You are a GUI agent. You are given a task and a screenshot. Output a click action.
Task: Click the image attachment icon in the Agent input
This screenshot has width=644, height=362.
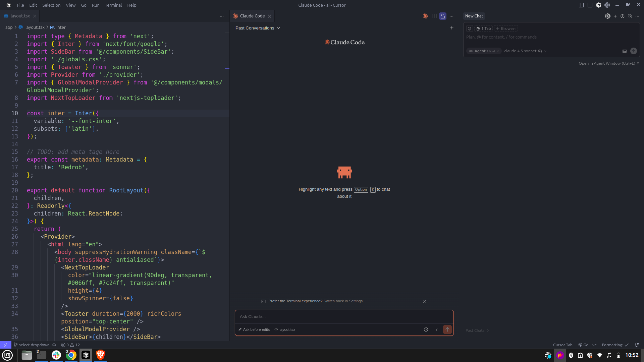pyautogui.click(x=624, y=51)
